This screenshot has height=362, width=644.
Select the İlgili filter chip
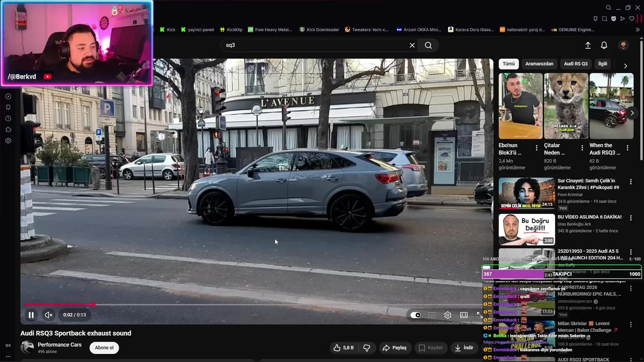click(602, 64)
